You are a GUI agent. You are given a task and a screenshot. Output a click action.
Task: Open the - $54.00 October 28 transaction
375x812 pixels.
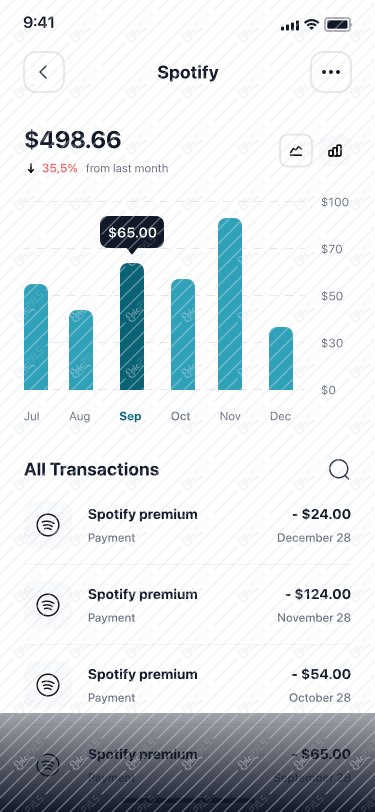[x=188, y=685]
